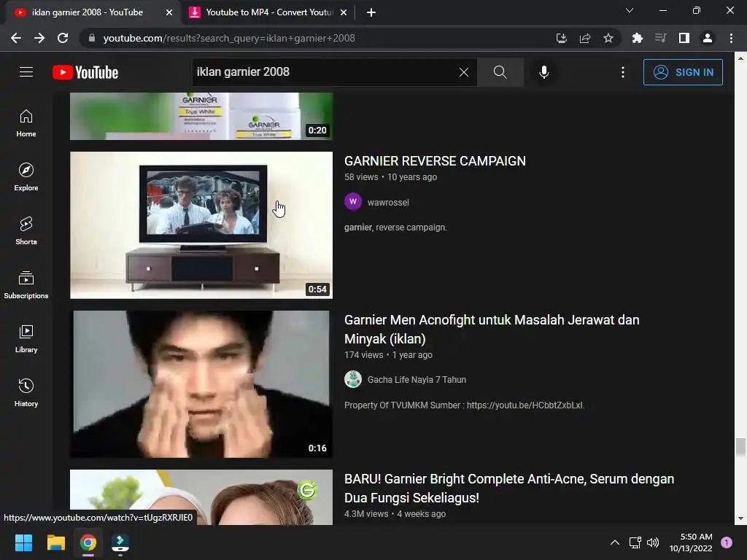
Task: Open the man washing face thumbnail
Action: (201, 384)
